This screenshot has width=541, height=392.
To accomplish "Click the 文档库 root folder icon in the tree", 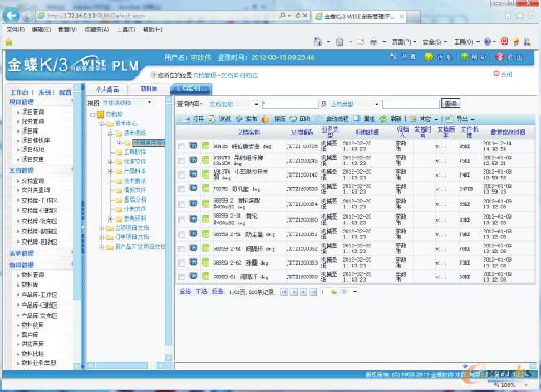I will pos(101,115).
